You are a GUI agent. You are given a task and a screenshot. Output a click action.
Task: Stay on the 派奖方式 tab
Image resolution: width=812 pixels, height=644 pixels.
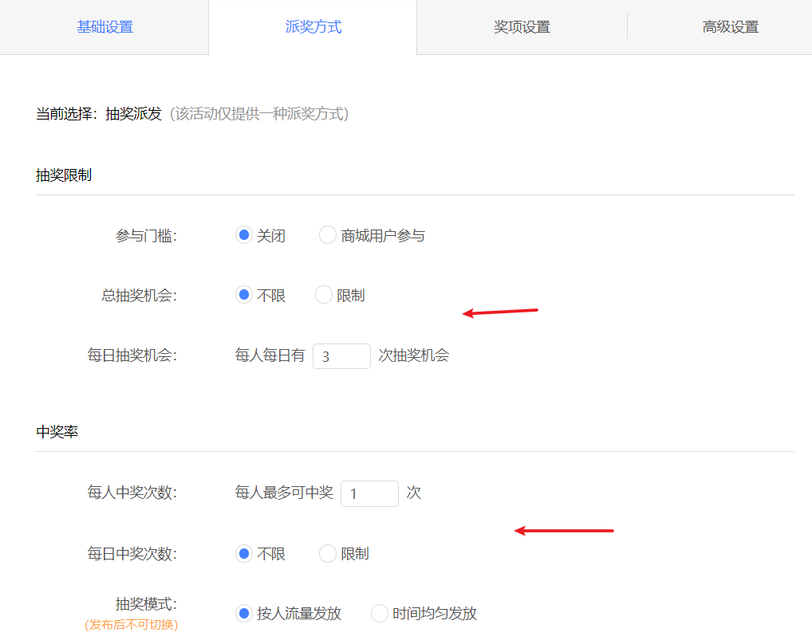click(313, 26)
